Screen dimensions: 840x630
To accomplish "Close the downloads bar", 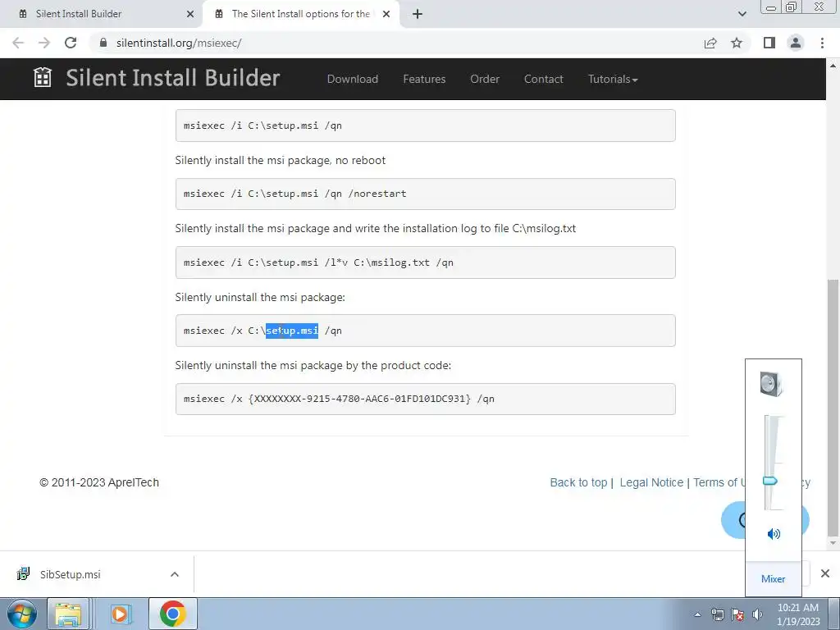I will (x=825, y=573).
